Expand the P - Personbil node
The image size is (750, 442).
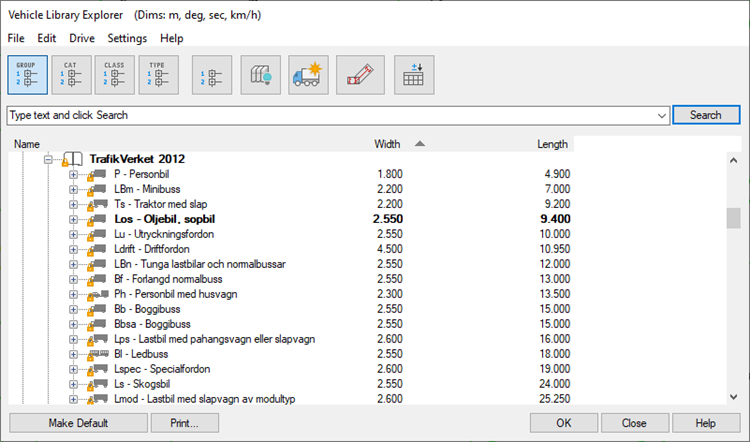click(73, 175)
